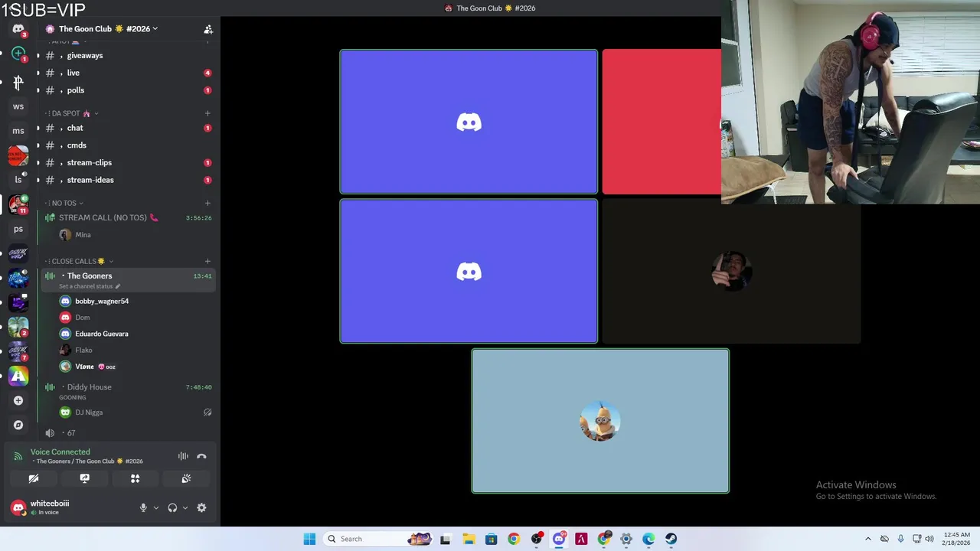Viewport: 980px width, 551px height.
Task: Start an activity button
Action: coord(135,478)
